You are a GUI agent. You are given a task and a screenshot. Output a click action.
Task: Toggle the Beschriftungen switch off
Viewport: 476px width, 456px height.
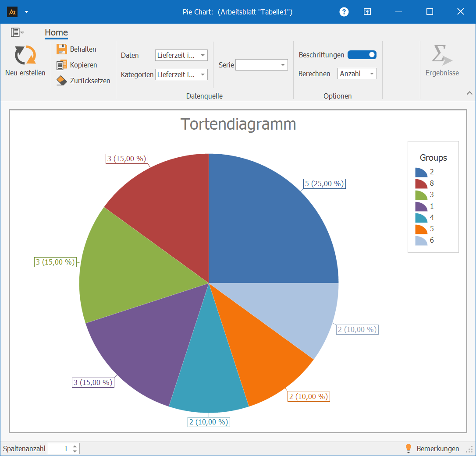pos(362,55)
